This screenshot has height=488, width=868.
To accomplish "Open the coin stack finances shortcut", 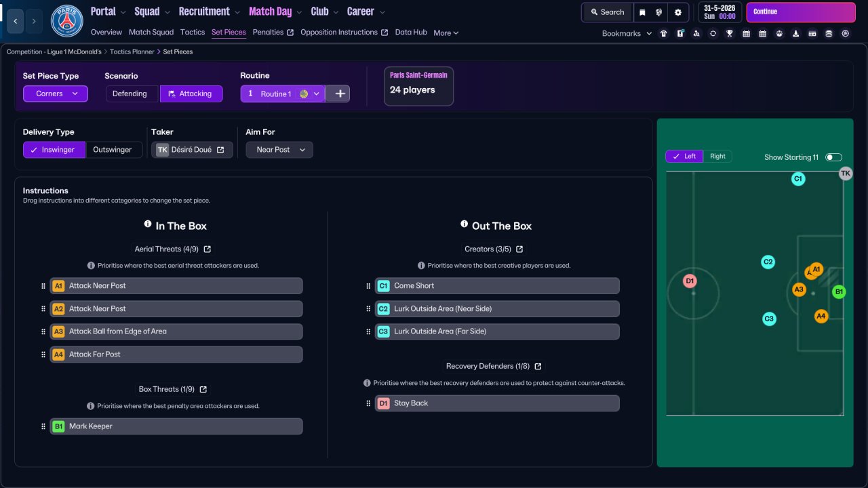I will [x=829, y=33].
